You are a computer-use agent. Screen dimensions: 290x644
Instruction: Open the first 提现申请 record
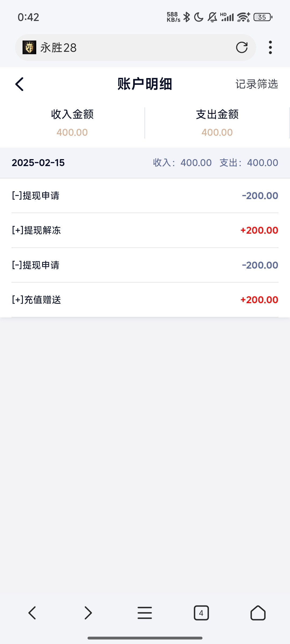pos(145,196)
